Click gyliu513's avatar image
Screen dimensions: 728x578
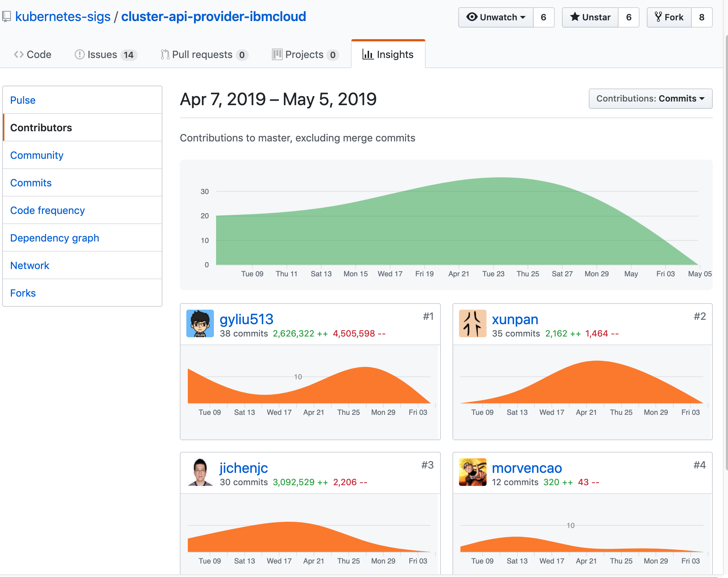click(x=200, y=323)
